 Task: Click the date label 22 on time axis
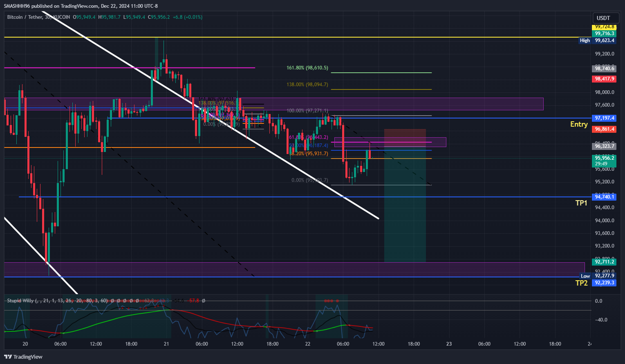(x=307, y=344)
